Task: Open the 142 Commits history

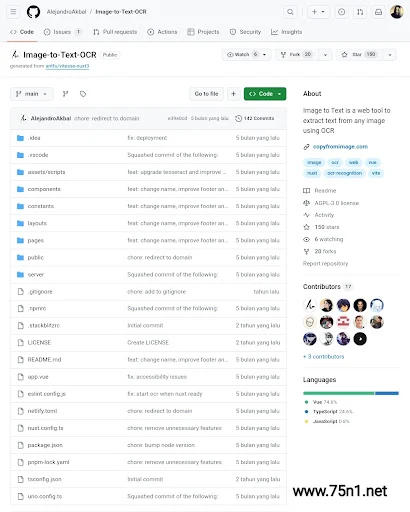Action: click(x=255, y=118)
